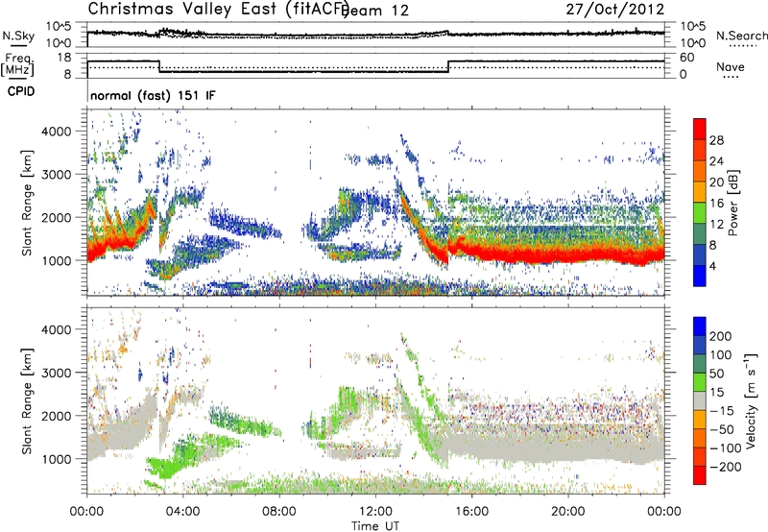This screenshot has width=768, height=532.
Task: Click the '08:00' time tick label
Action: tap(279, 512)
